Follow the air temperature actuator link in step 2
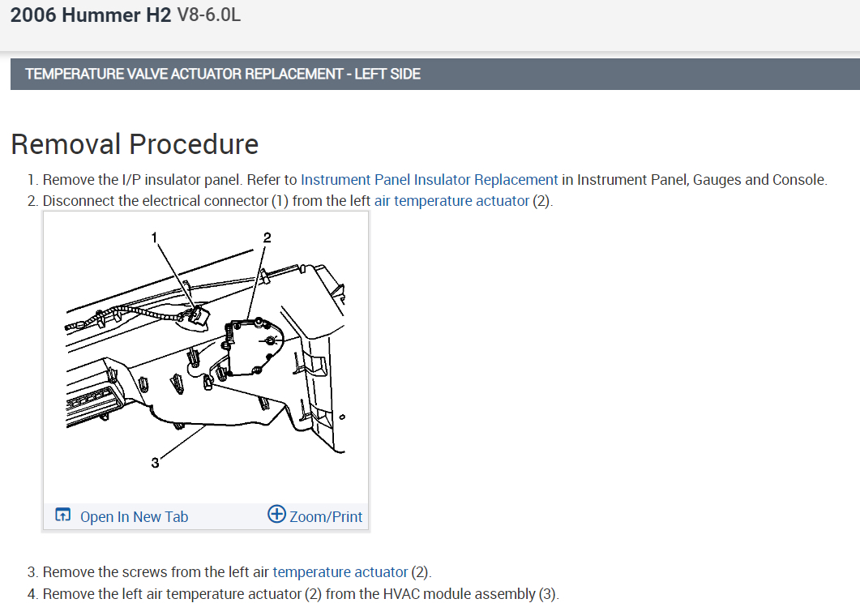860x616 pixels. point(451,201)
